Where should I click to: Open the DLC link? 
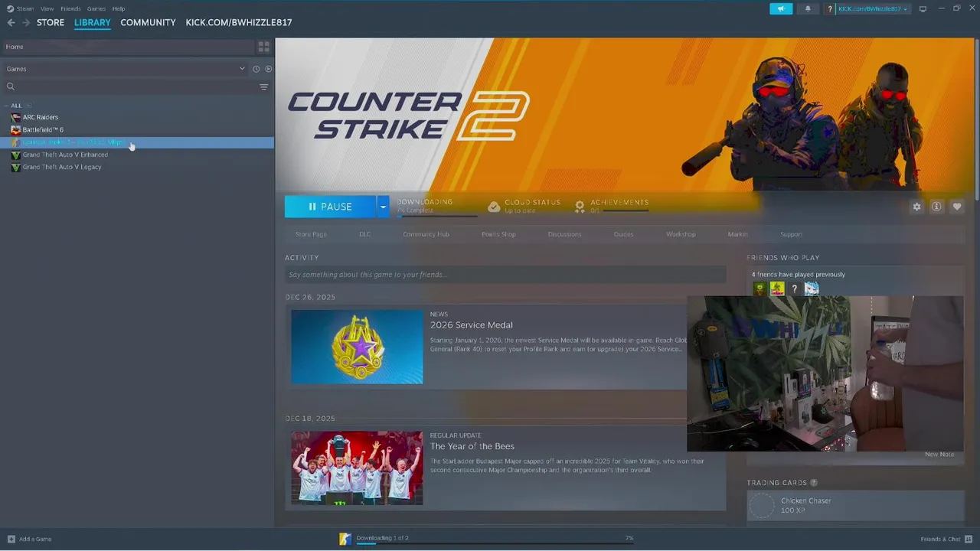[x=365, y=234]
